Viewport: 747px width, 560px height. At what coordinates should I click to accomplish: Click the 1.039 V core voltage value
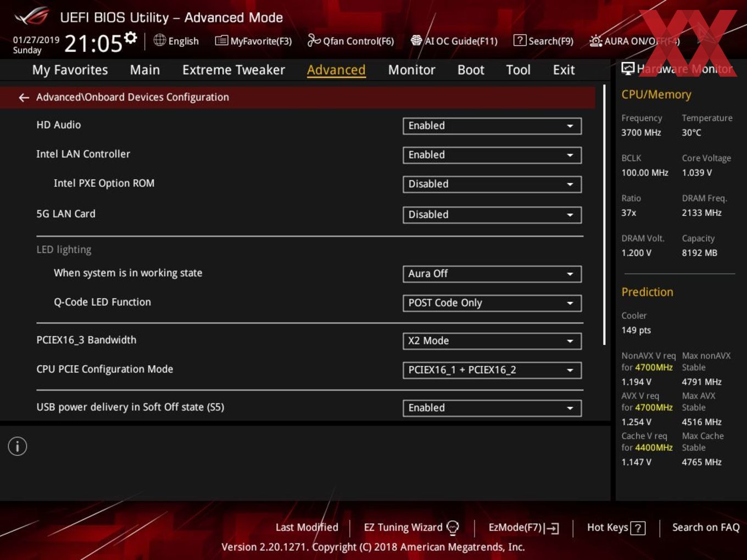point(696,172)
